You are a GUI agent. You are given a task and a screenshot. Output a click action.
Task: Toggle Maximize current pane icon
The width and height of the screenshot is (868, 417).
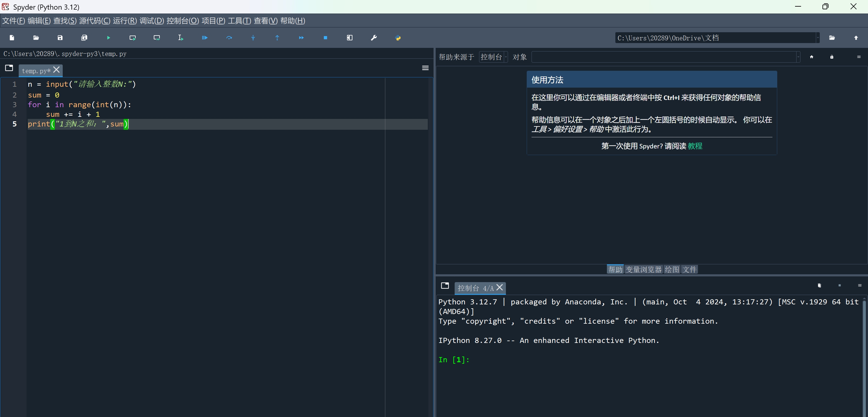pos(349,38)
